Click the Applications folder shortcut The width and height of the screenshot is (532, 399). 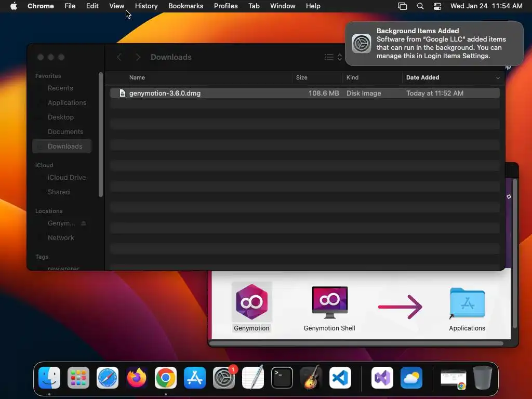pos(467,303)
